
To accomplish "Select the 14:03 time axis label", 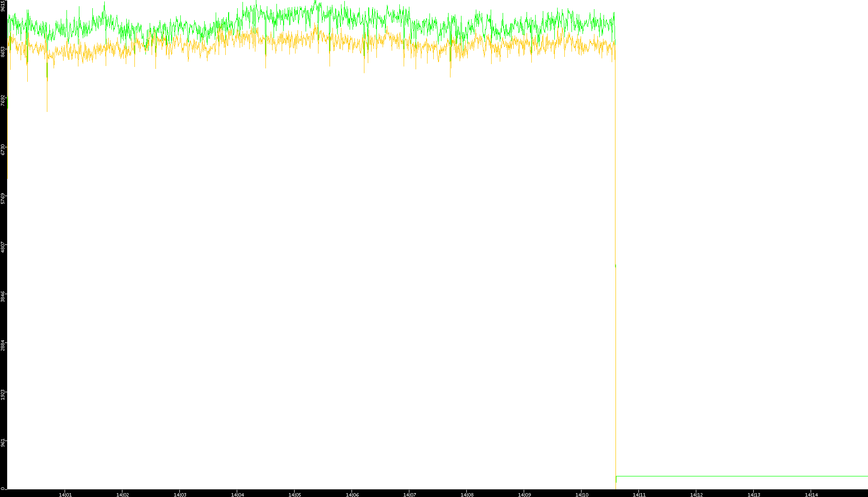I will (x=180, y=495).
